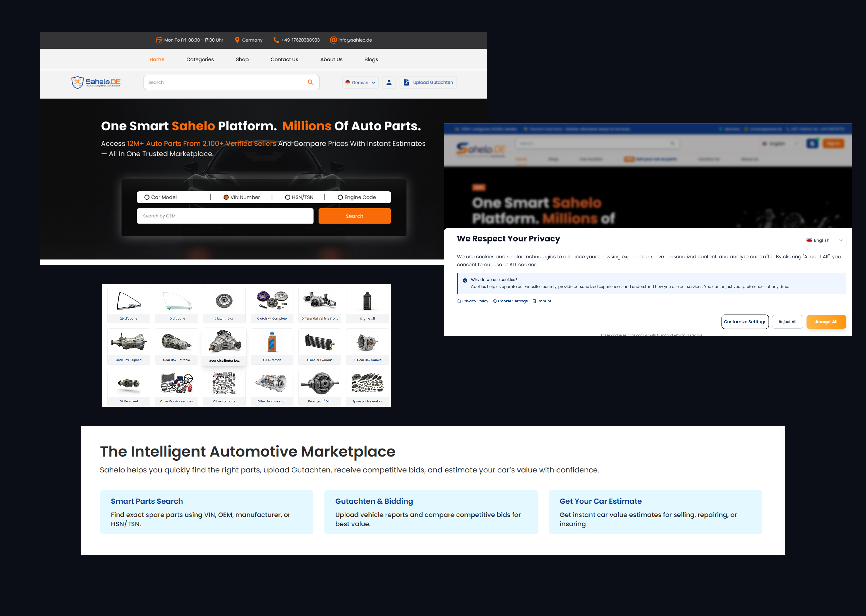Viewport: 866px width, 616px height.
Task: Click the top header Search input field
Action: click(231, 82)
